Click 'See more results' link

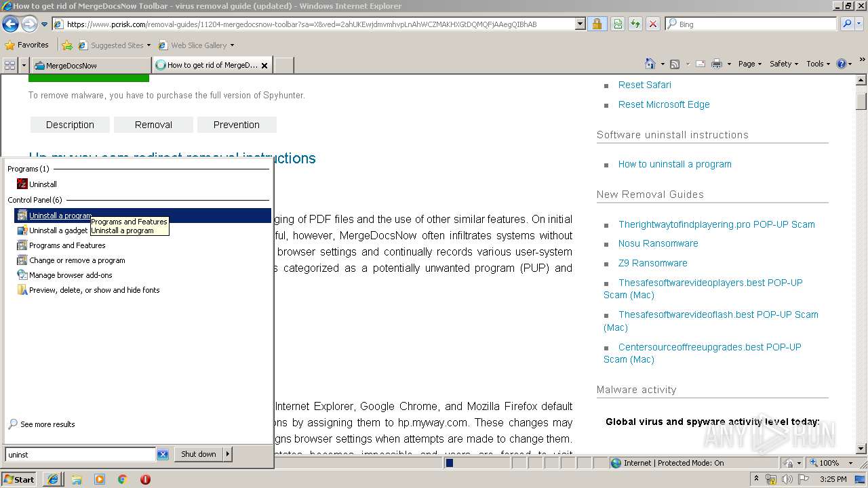(47, 424)
